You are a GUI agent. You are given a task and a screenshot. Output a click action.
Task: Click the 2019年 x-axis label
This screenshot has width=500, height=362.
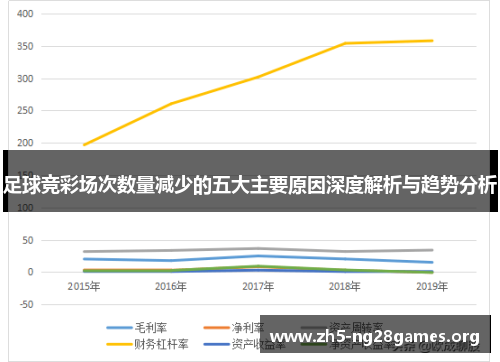tap(432, 286)
